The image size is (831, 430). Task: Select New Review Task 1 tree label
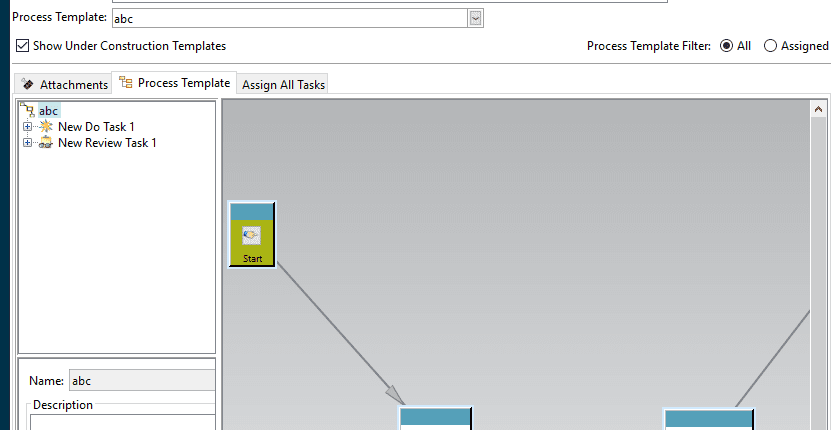click(107, 143)
